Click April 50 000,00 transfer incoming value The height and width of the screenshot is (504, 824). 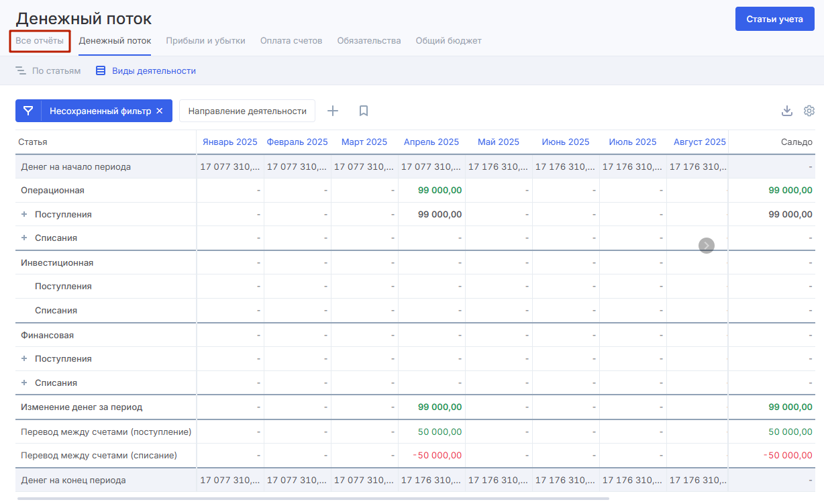coord(440,432)
